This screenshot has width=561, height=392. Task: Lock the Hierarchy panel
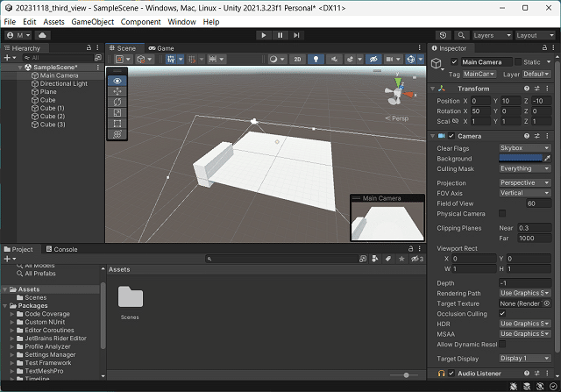tap(89, 47)
